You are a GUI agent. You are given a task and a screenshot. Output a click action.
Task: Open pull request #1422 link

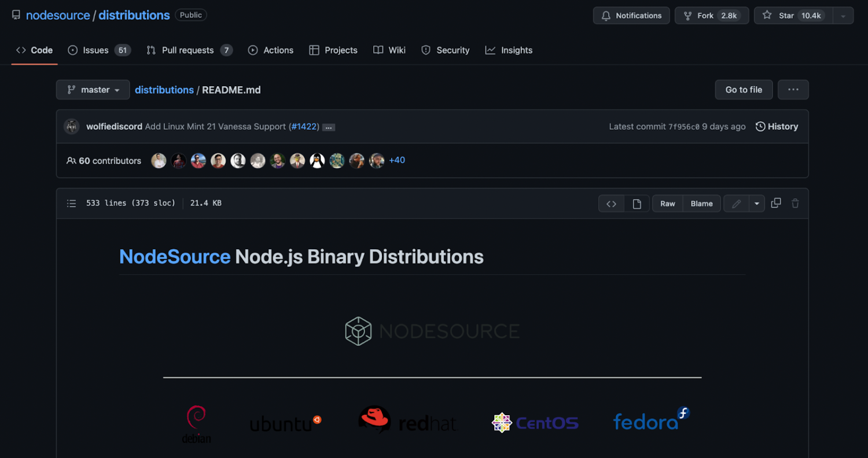click(304, 126)
